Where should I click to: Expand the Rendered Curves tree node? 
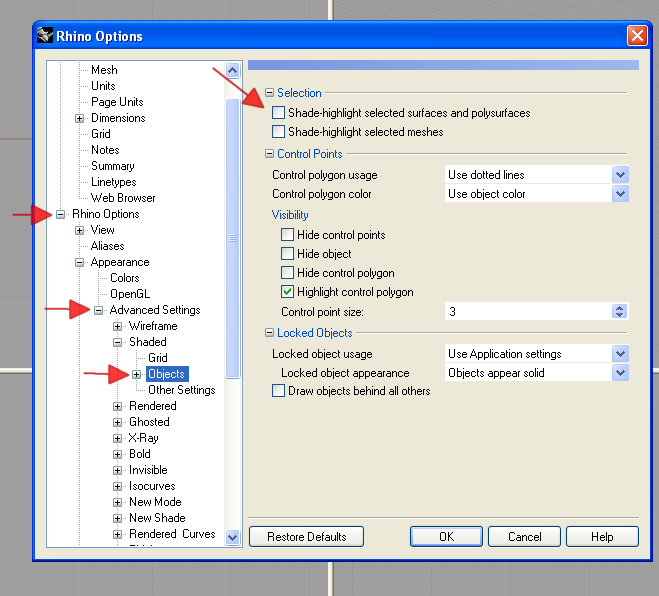[x=118, y=534]
